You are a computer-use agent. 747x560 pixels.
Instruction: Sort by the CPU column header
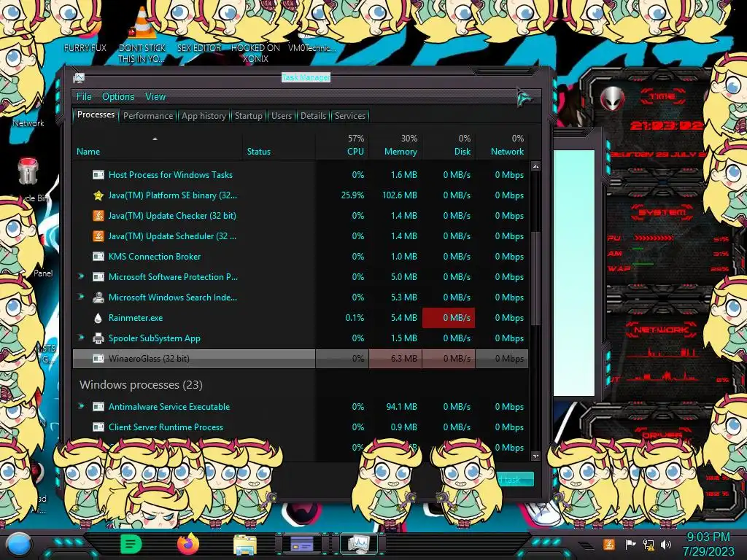pos(342,145)
